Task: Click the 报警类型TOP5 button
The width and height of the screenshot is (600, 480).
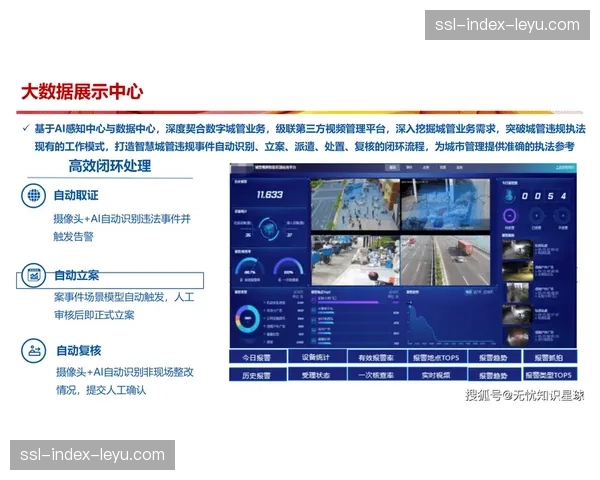Action: [549, 375]
